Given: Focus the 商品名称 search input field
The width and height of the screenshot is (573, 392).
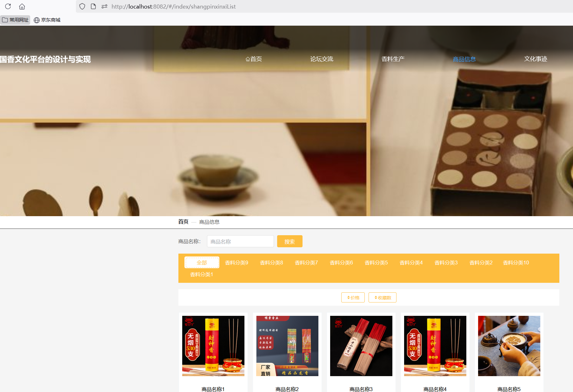Looking at the screenshot, I should coord(240,242).
